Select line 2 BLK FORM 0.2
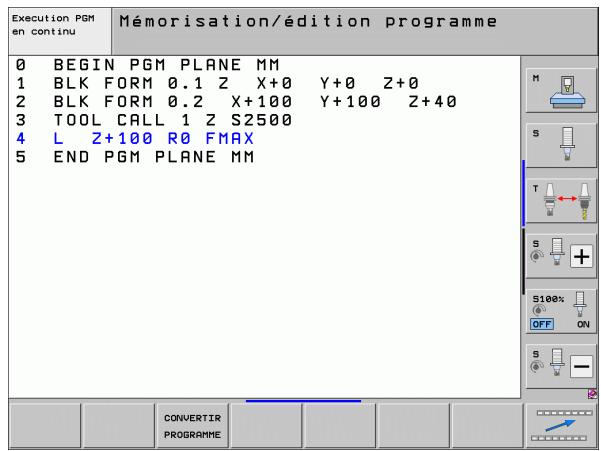 (236, 102)
